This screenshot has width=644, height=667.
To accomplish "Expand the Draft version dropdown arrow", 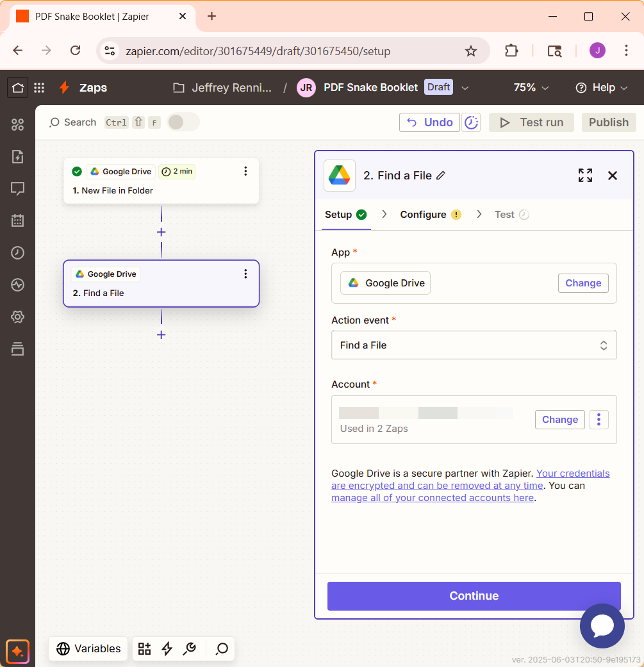I will point(465,88).
